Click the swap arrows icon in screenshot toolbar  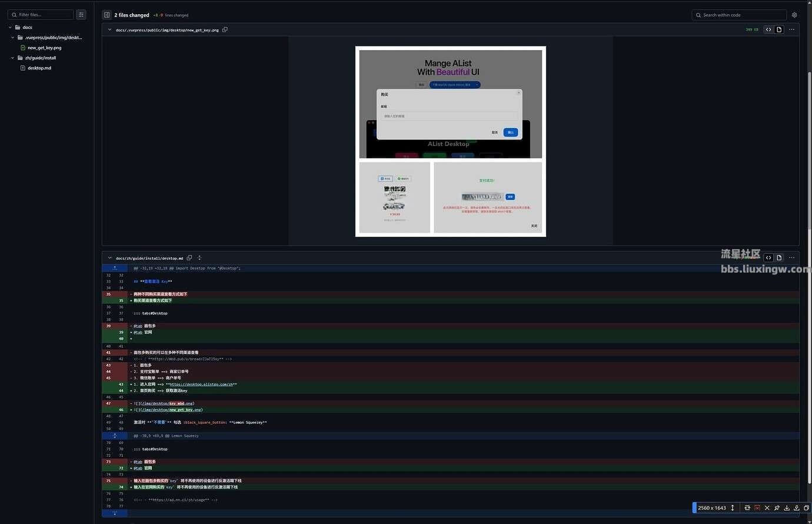(x=747, y=508)
